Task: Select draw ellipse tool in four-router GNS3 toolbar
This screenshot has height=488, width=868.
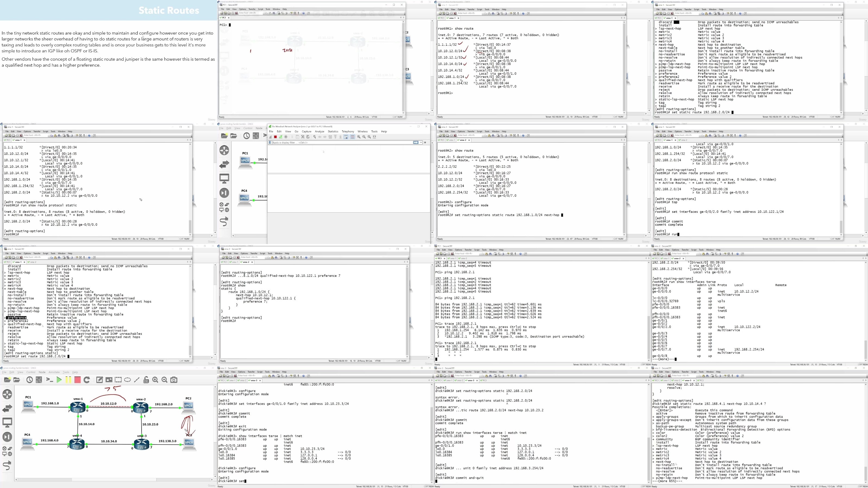Action: pyautogui.click(x=127, y=380)
